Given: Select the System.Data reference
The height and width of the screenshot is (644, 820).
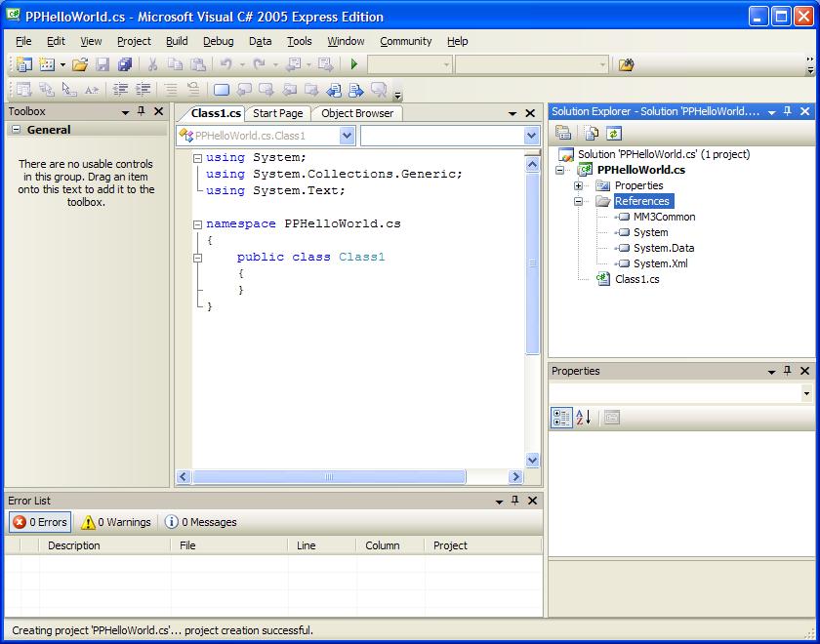Looking at the screenshot, I should pyautogui.click(x=664, y=248).
